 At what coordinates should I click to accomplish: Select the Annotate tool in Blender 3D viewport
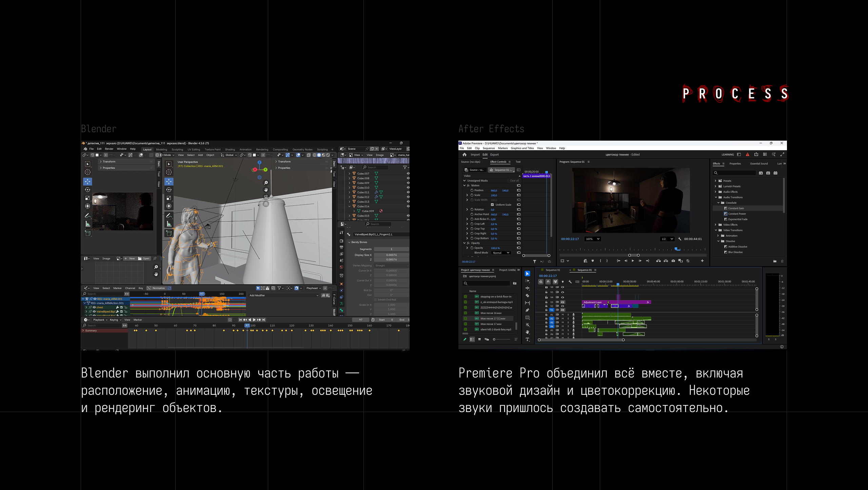tap(169, 216)
